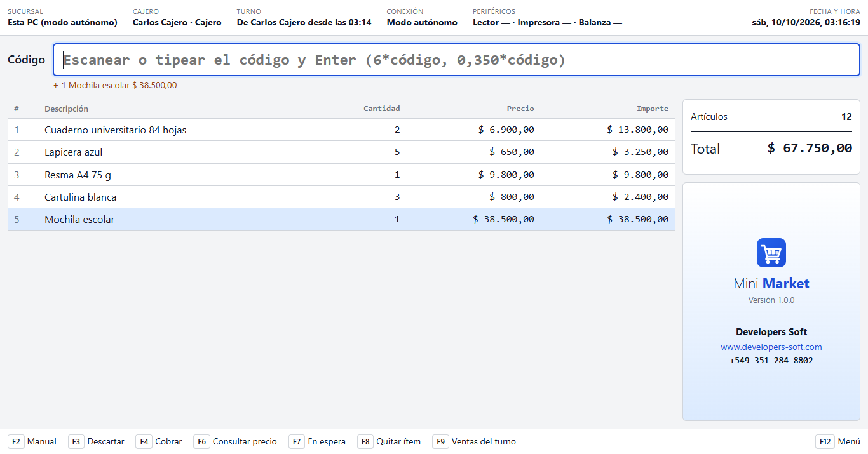
Task: Open F6 Consultar precio
Action: 236,441
